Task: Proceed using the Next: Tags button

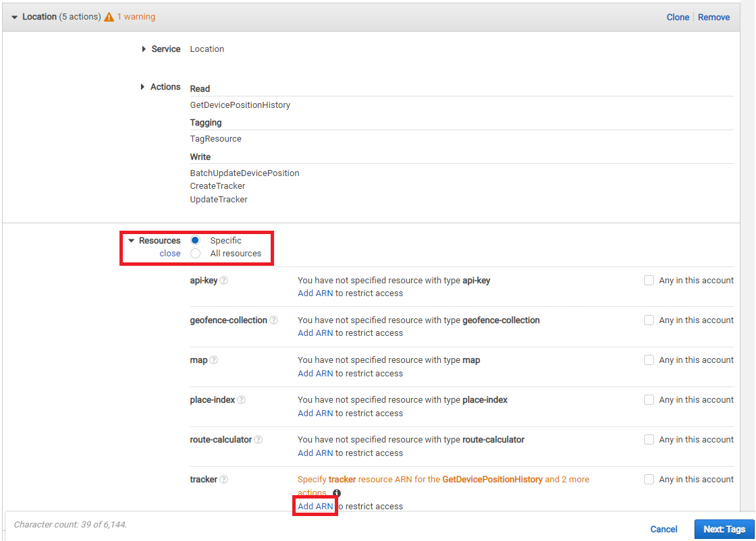Action: [x=724, y=529]
